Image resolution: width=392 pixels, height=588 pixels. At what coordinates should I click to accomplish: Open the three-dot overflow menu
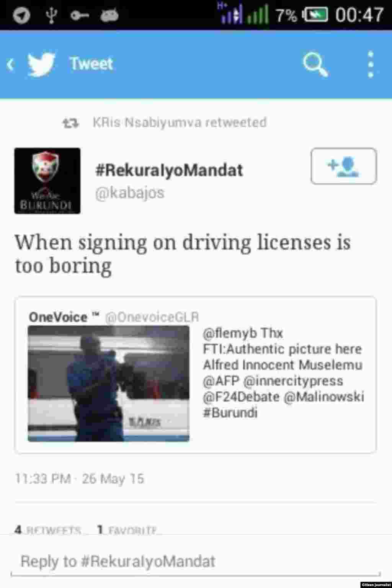(370, 64)
